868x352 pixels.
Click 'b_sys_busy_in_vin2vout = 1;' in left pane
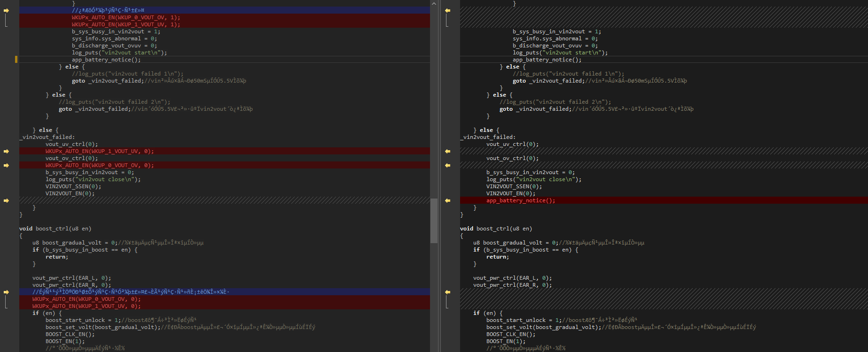point(116,31)
